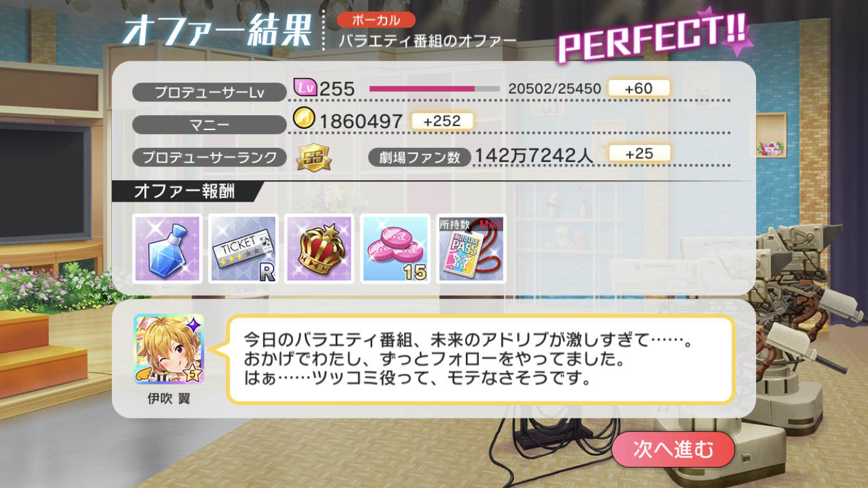Select the R ticket reward item
This screenshot has width=868, height=488.
pos(243,249)
